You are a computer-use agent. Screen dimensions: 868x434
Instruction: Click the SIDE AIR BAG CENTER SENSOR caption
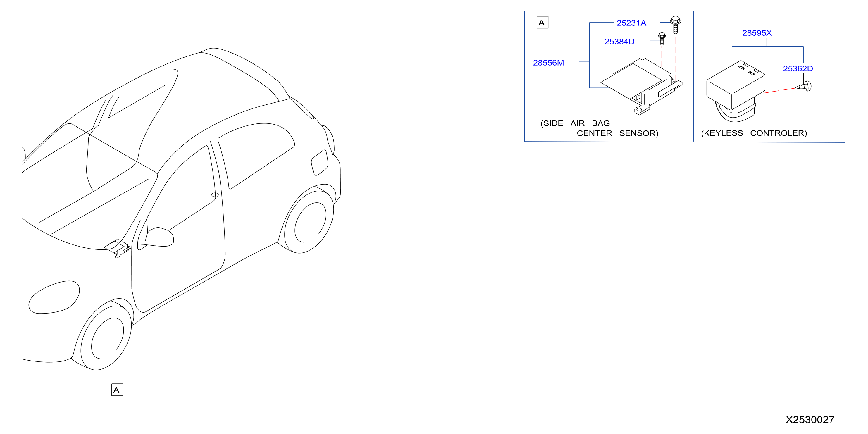coord(599,128)
